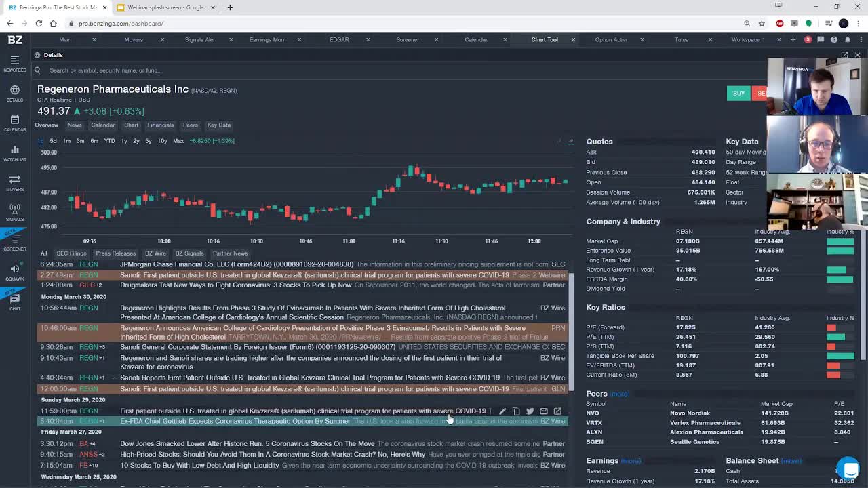This screenshot has height=488, width=868.
Task: Open the notifications bell icon
Action: click(x=847, y=40)
